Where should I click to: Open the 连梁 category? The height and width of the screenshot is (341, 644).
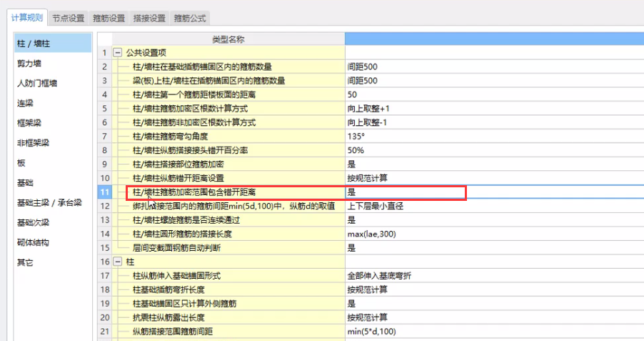pyautogui.click(x=25, y=103)
